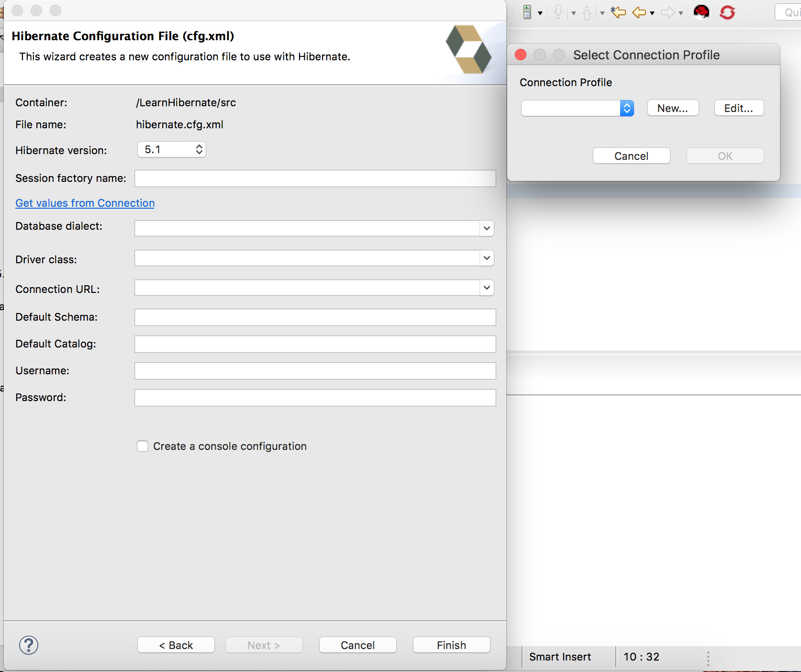Expand the Connection URL dropdown
The height and width of the screenshot is (672, 801).
tap(487, 288)
